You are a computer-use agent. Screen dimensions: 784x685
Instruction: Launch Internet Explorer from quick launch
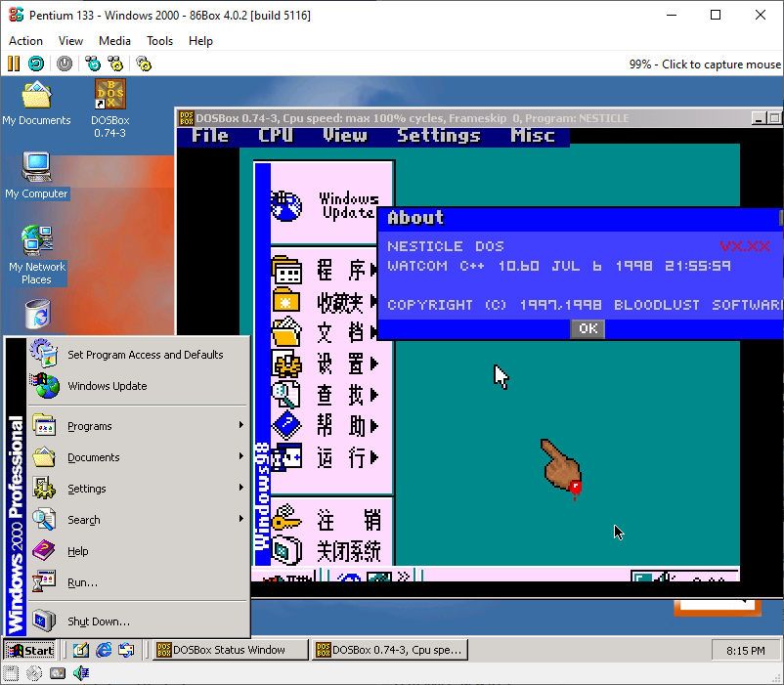coord(104,650)
